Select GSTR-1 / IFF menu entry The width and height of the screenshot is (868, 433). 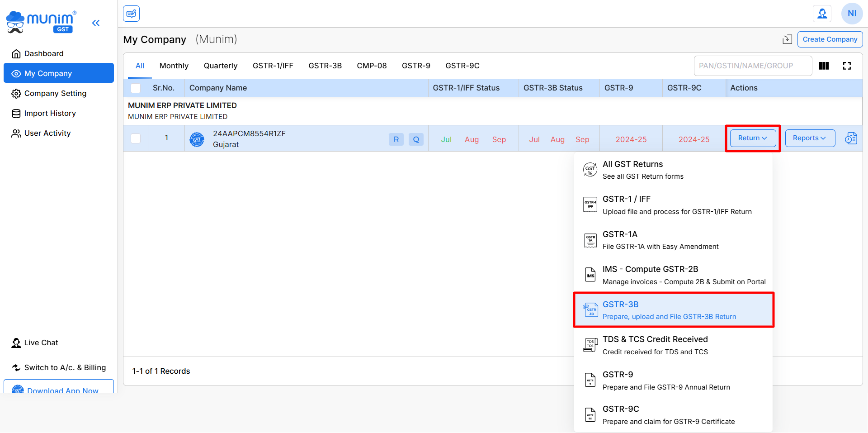(x=673, y=205)
